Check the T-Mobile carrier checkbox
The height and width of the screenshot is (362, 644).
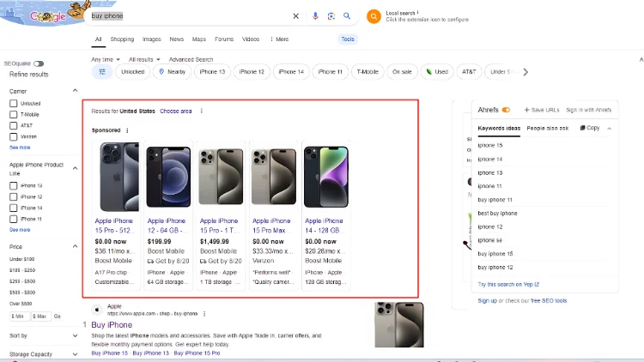14,114
